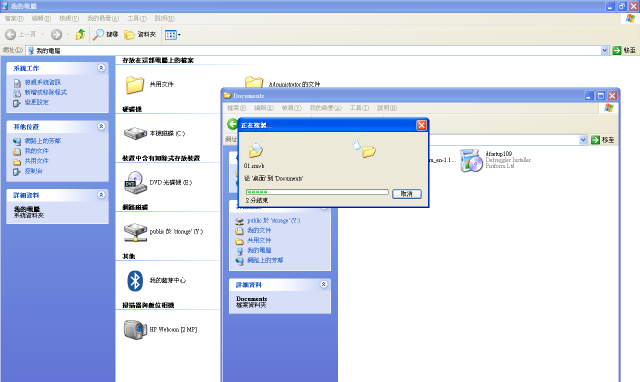640x382 pixels.
Task: Select the Bluetooth 我的藍芽中心 icon
Action: pos(135,281)
